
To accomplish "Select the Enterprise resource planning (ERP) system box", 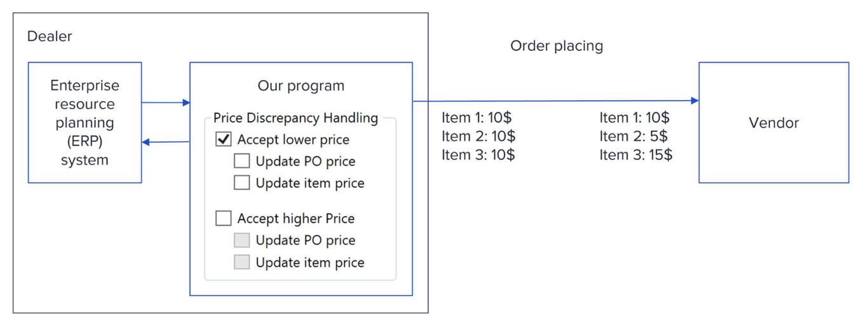I will 85,123.
